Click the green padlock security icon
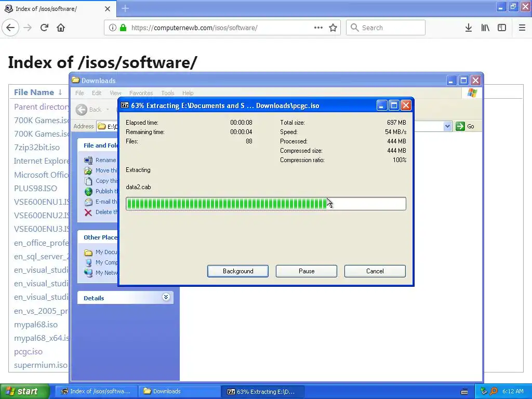 tap(124, 28)
